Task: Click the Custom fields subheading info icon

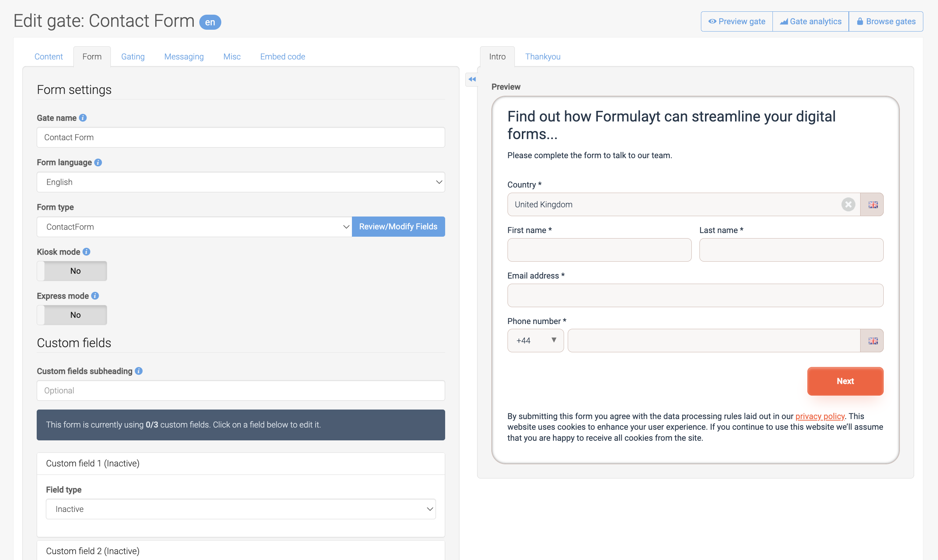Action: tap(139, 371)
